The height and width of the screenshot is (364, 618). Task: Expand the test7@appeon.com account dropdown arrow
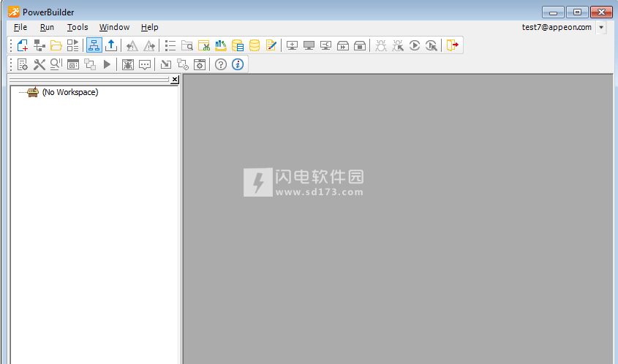(x=601, y=28)
